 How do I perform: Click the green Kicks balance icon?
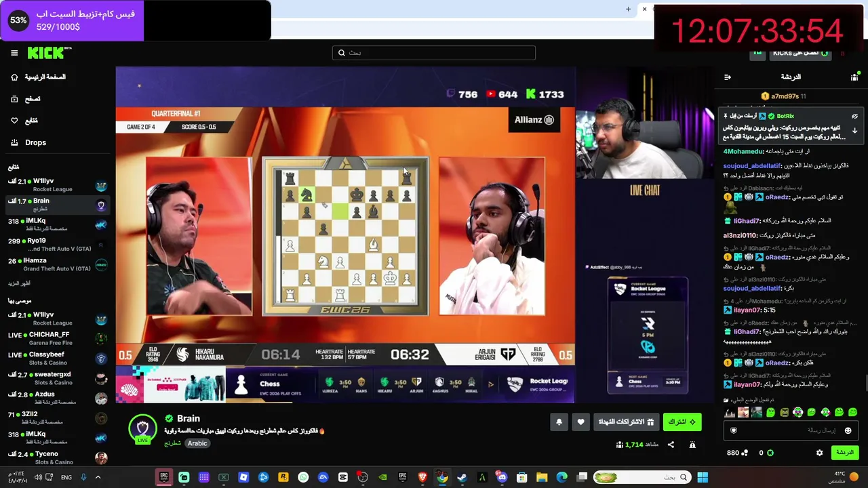pos(770,453)
